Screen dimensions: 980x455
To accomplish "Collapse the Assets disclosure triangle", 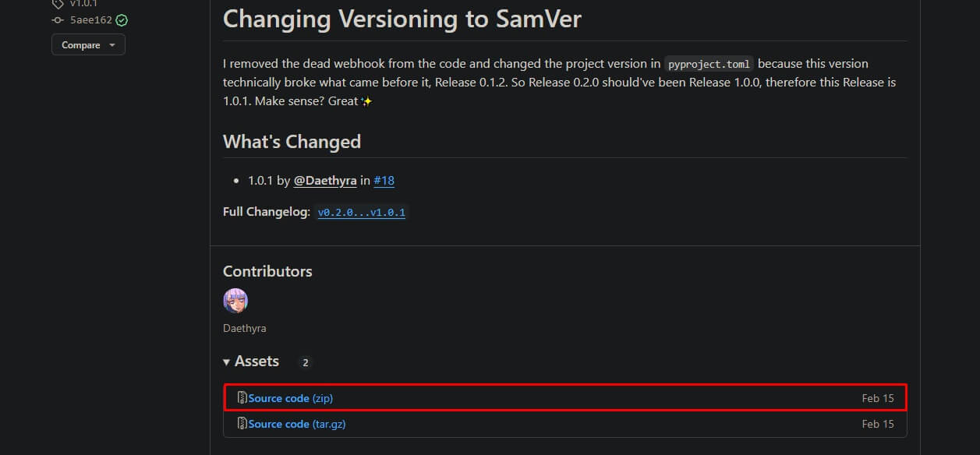I will (x=227, y=362).
